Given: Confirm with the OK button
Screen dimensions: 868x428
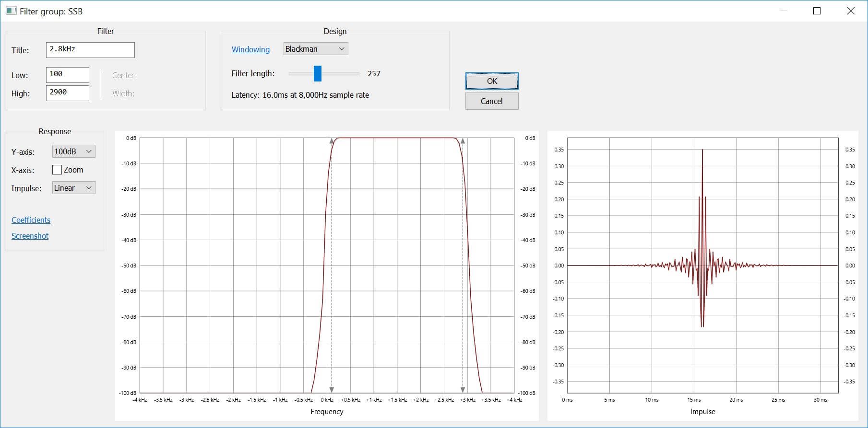Looking at the screenshot, I should [492, 81].
